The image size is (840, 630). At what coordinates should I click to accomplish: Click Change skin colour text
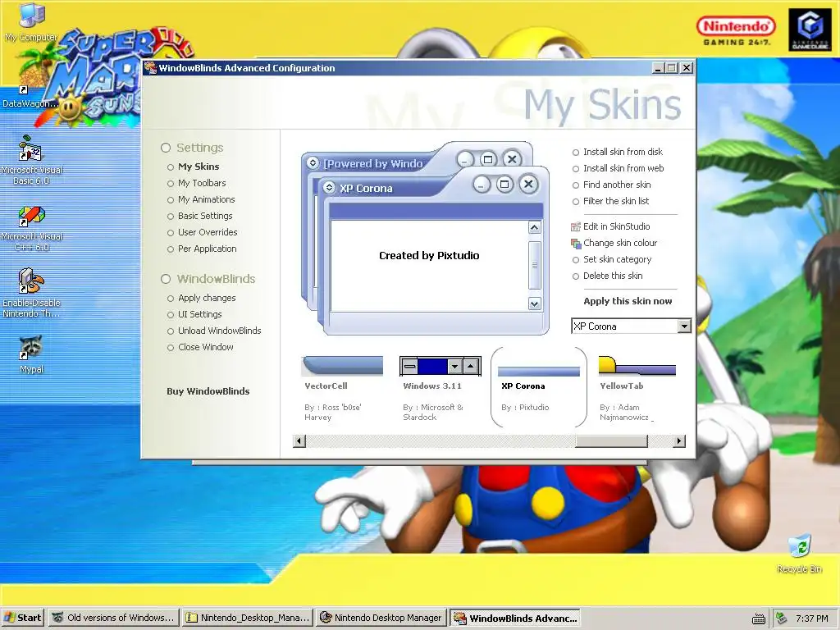(620, 243)
